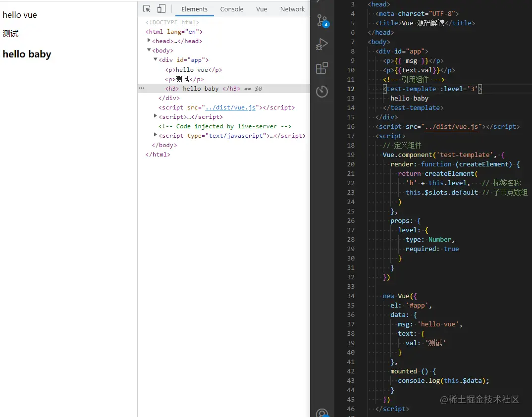Click 'Vue.component' on editor line 19
Image resolution: width=532 pixels, height=417 pixels.
coord(408,155)
